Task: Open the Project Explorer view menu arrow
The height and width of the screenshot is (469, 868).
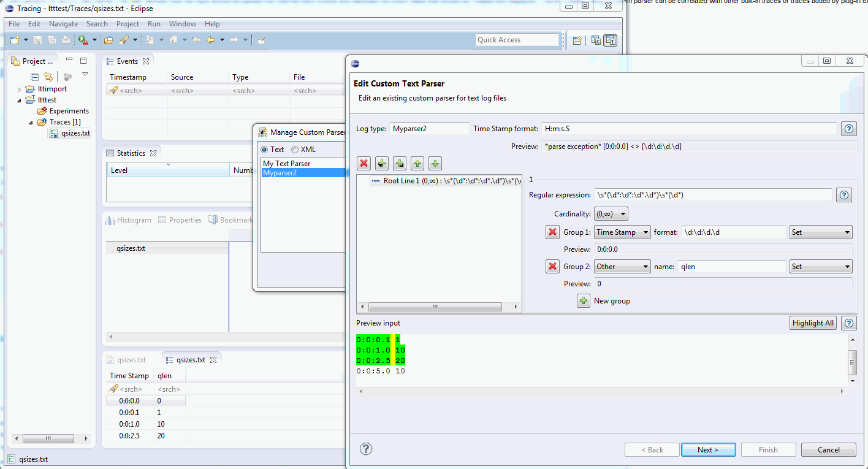Action: tap(85, 75)
